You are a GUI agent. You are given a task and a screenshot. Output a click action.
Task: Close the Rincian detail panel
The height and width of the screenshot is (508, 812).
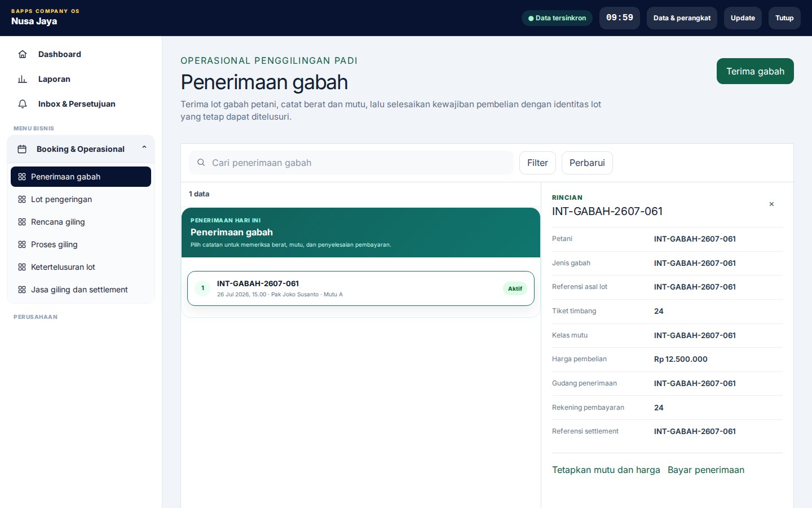[x=771, y=204]
